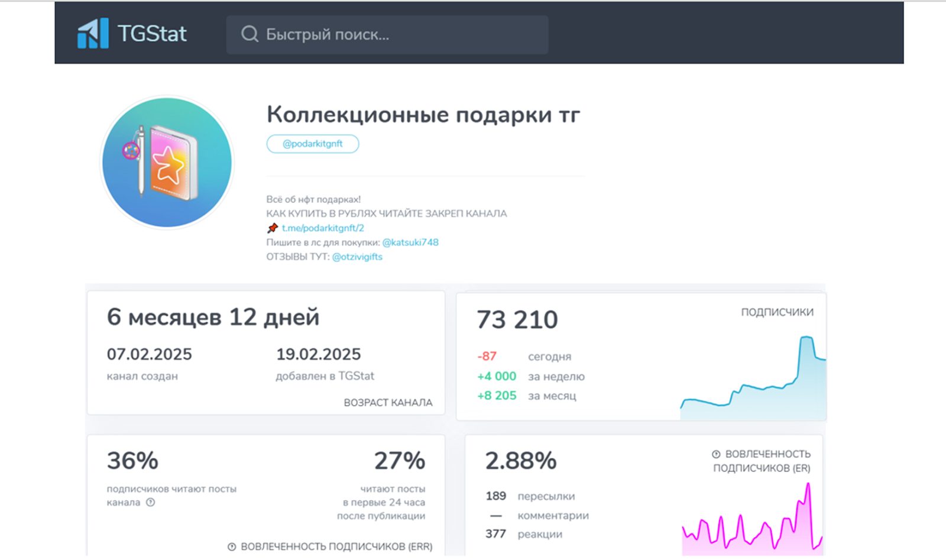Click the ВОЗРАСТ КАНАЛА label
Screen dimensions: 946x560
(x=388, y=403)
